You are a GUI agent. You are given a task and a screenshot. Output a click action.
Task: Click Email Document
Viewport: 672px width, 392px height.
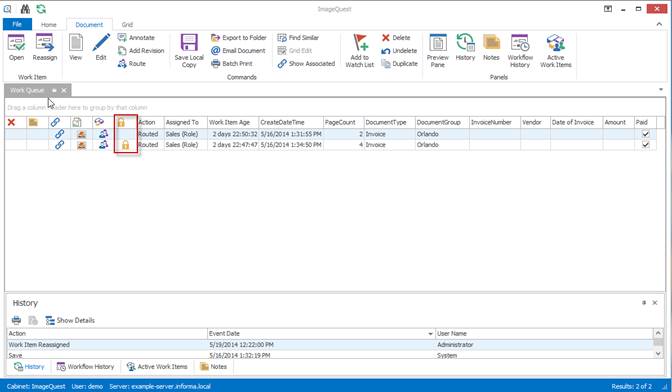(x=238, y=51)
